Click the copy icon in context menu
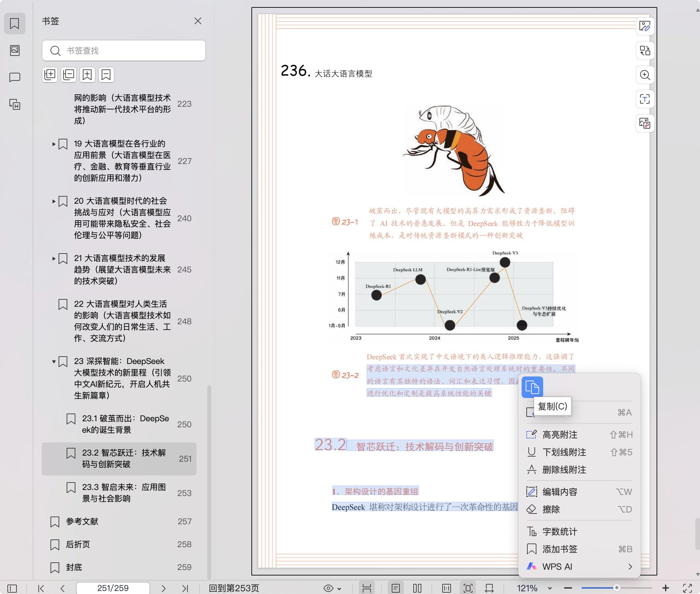Screen dimensions: 700x594 (x=532, y=387)
